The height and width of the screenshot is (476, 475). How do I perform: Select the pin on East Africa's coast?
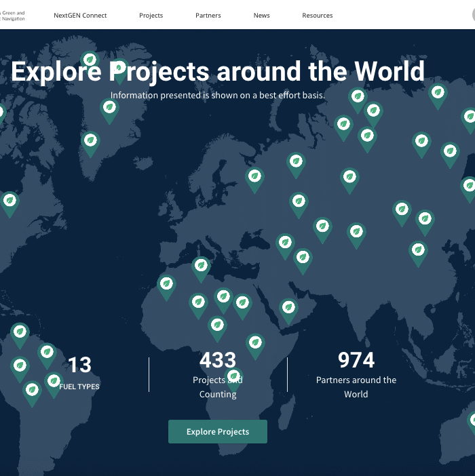point(254,343)
